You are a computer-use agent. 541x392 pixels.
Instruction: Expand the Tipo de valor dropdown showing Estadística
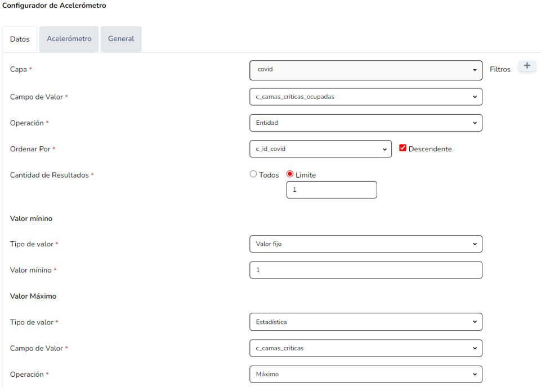point(365,322)
